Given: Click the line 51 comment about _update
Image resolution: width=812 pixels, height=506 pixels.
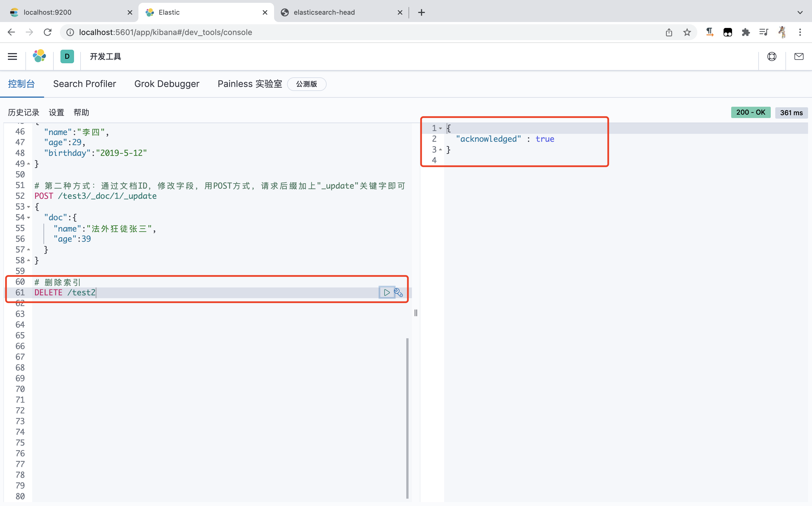Looking at the screenshot, I should 220,186.
